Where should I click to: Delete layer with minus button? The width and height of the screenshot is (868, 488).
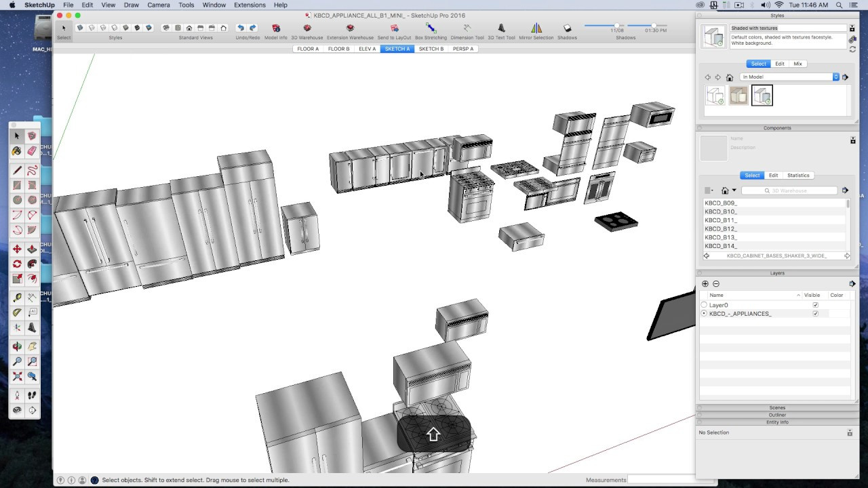[x=716, y=284]
